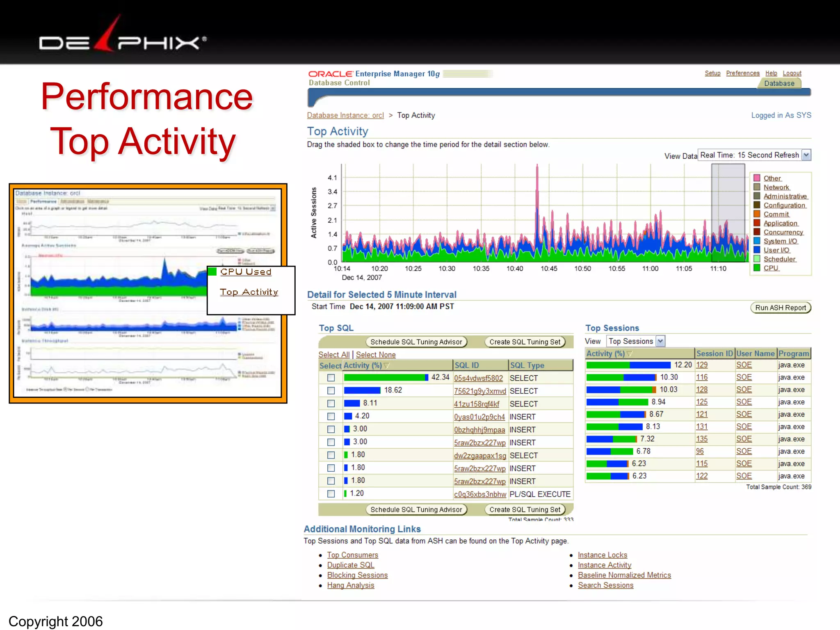The height and width of the screenshot is (630, 840).
Task: Click the CPU Used label in callout
Action: click(246, 272)
